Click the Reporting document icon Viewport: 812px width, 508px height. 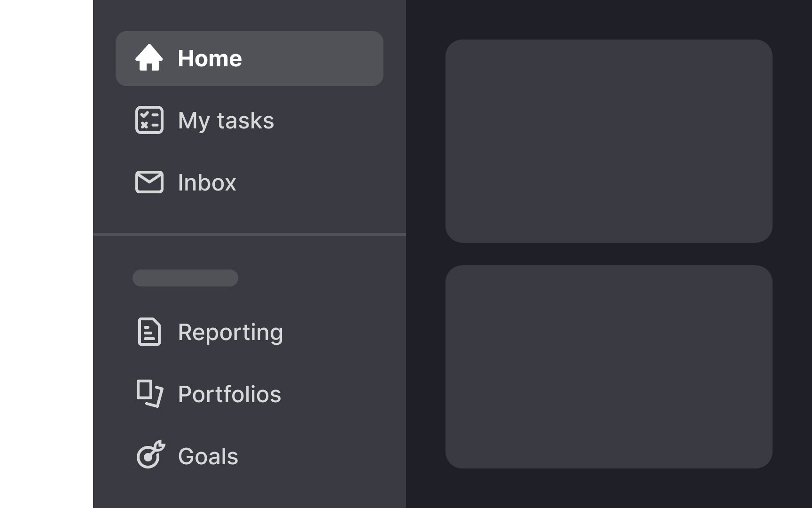click(149, 332)
